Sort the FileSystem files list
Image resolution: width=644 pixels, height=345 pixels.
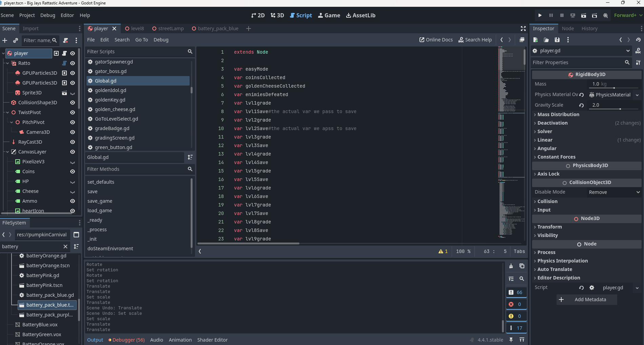[76, 247]
